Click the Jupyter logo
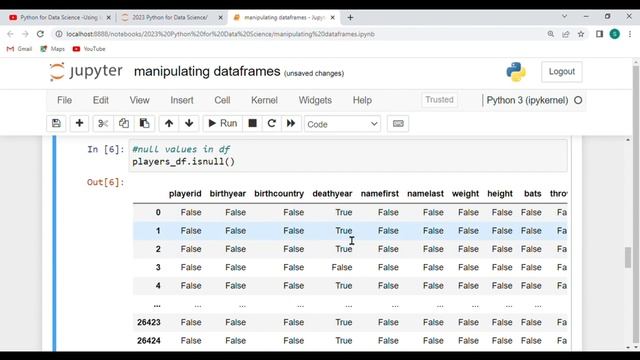The width and height of the screenshot is (640, 360). click(86, 71)
